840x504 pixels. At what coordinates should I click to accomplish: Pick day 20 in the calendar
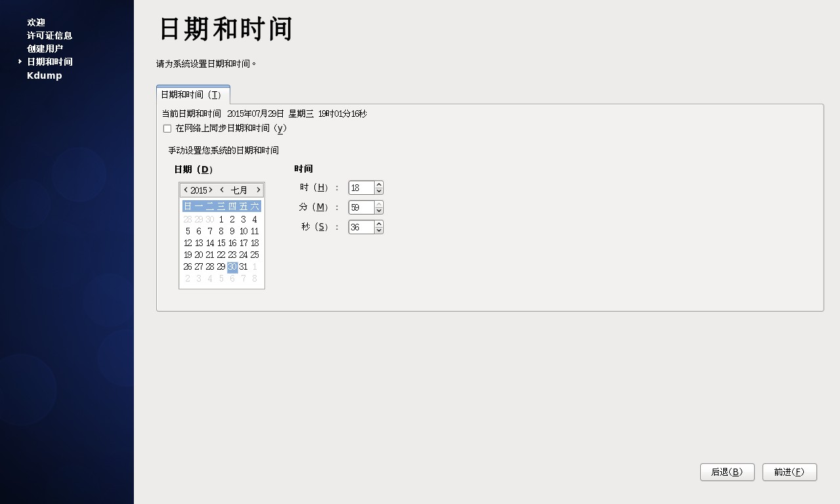pyautogui.click(x=199, y=255)
